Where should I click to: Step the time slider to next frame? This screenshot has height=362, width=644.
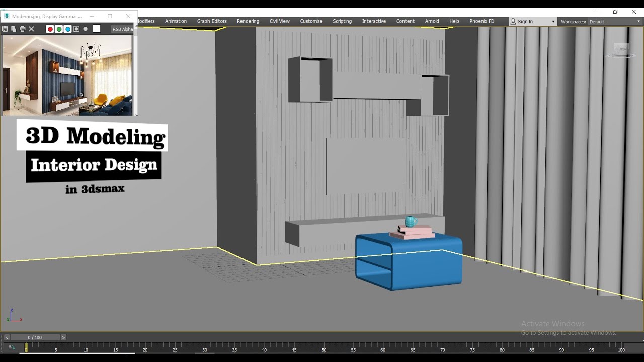tap(63, 337)
